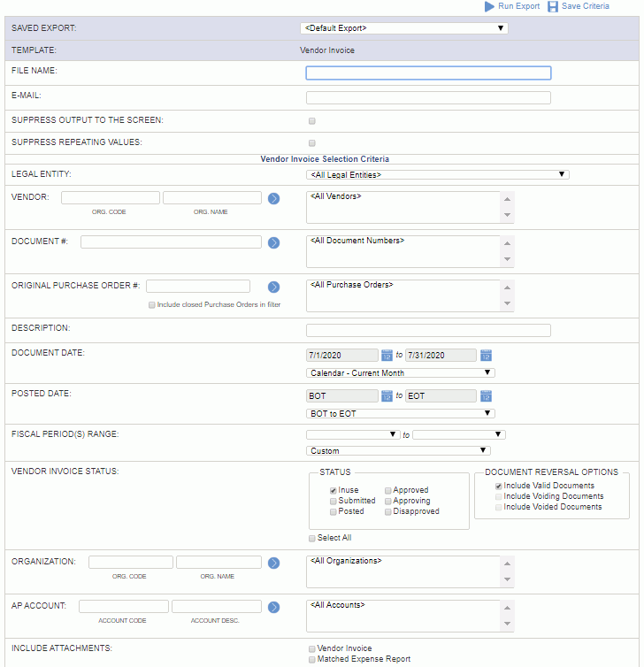Viewport: 644px width, 667px height.
Task: Toggle Suppress Output to the Screen checkbox
Action: [x=311, y=121]
